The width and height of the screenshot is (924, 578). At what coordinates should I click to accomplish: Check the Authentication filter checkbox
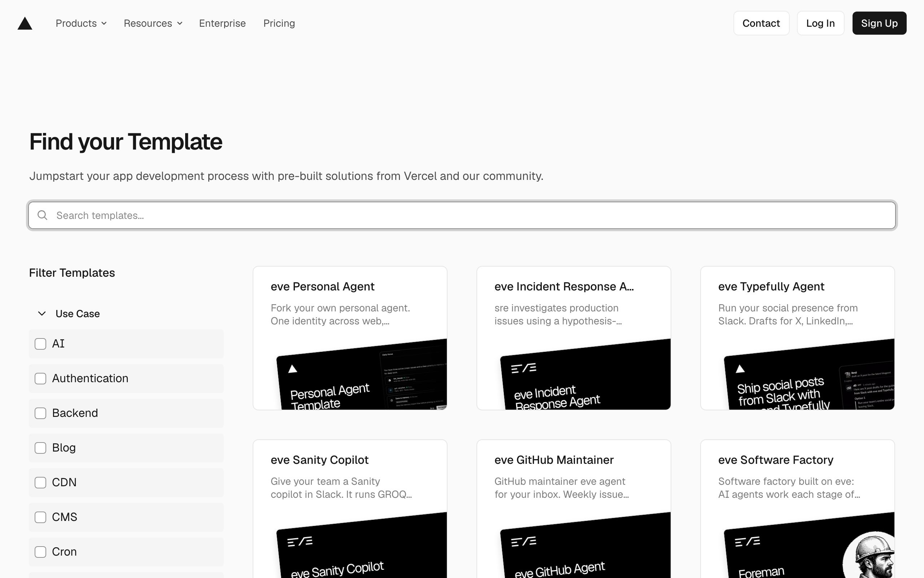click(40, 379)
